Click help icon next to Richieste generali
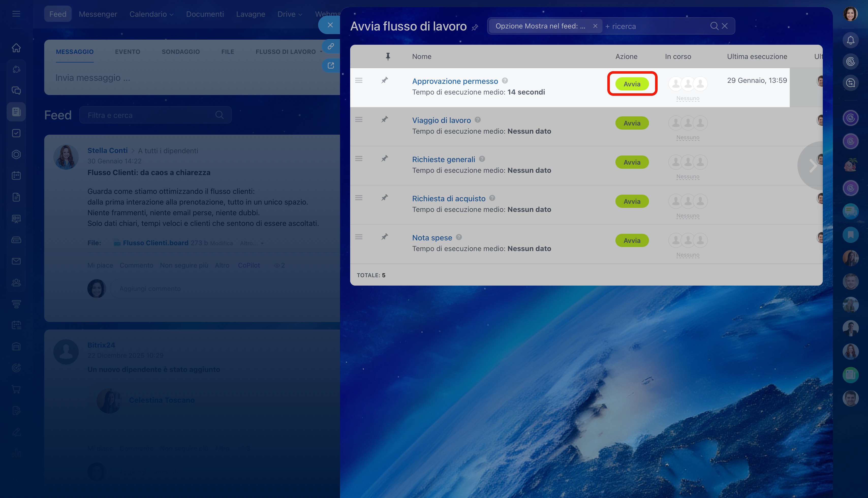The height and width of the screenshot is (498, 868). click(482, 159)
